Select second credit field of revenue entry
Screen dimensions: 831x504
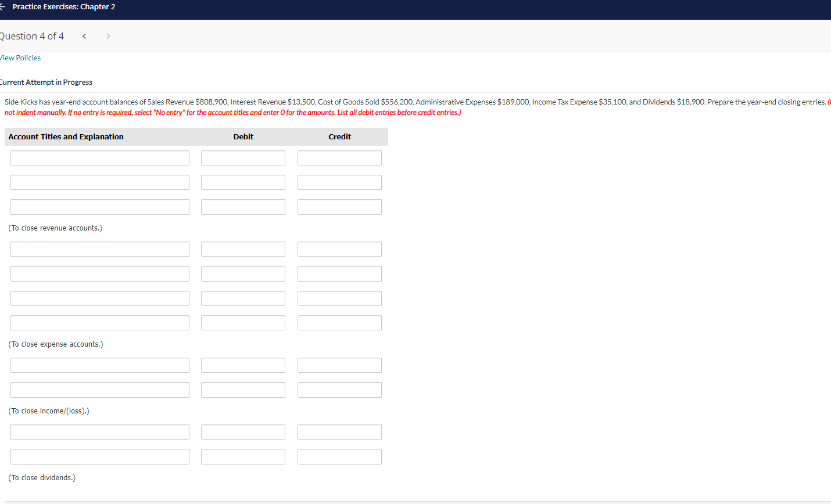[339, 182]
